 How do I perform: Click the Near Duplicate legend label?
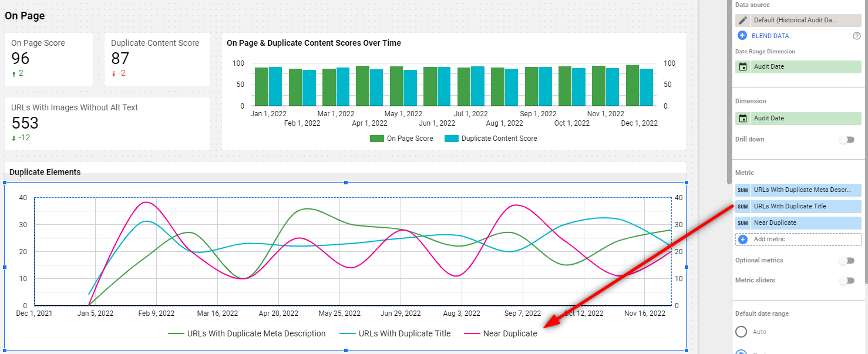click(510, 333)
